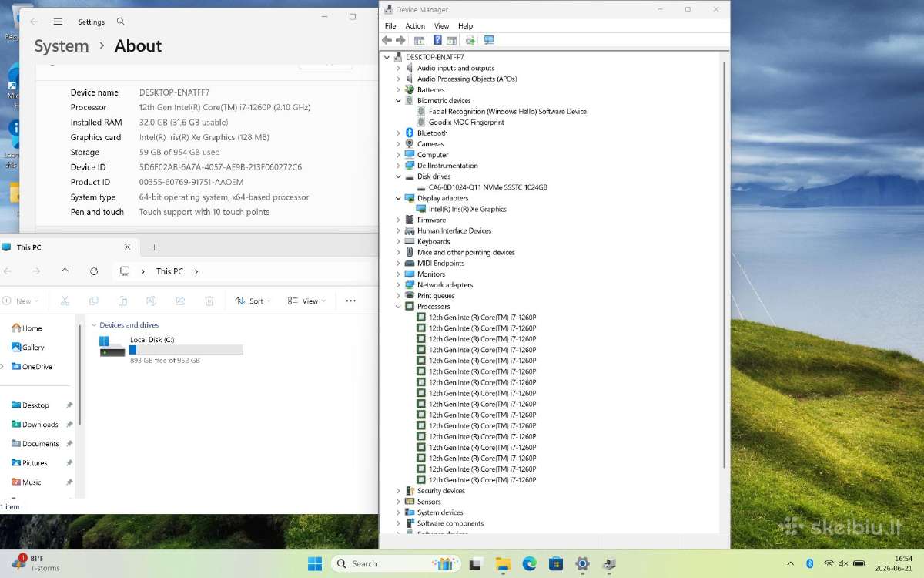Screen dimensions: 924x578
Task: Click the Local Disk (C:) drive icon
Action: (112, 347)
